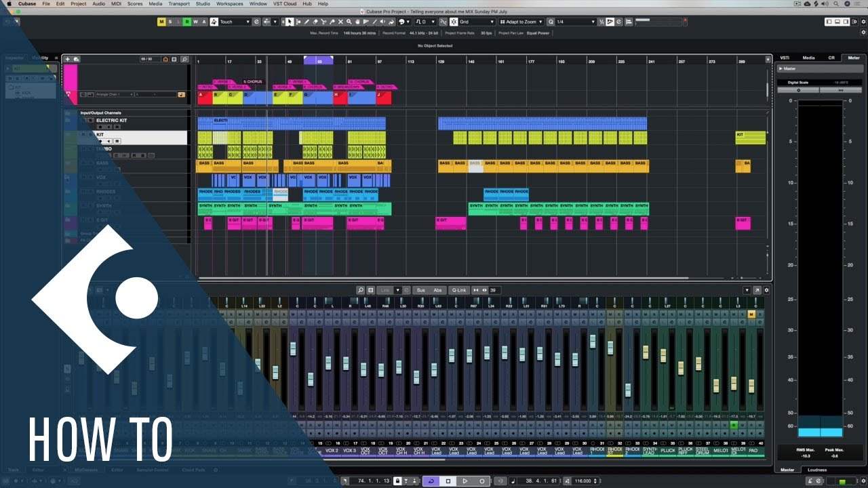Open MixConsole Link dropdown arrow
This screenshot has width=868, height=488.
397,290
